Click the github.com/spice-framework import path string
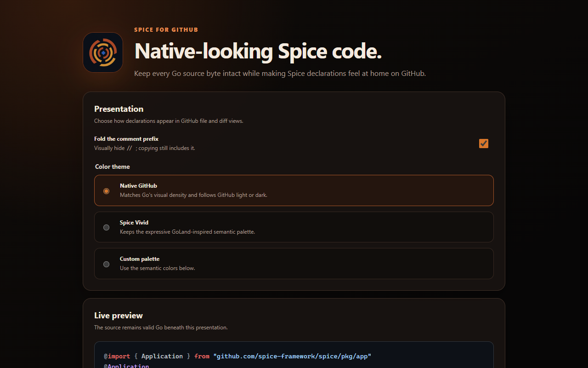588x368 pixels. (292, 356)
